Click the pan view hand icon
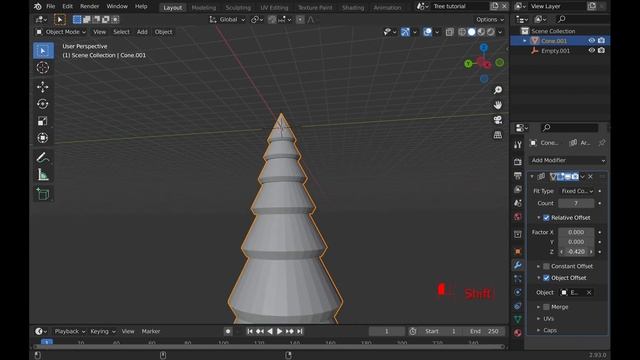 click(x=498, y=105)
